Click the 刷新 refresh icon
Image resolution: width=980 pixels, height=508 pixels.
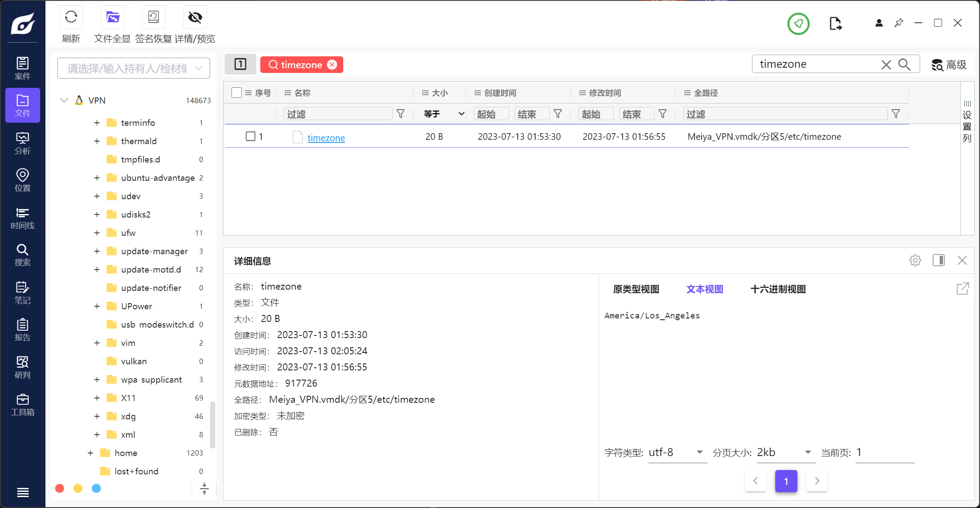point(71,17)
